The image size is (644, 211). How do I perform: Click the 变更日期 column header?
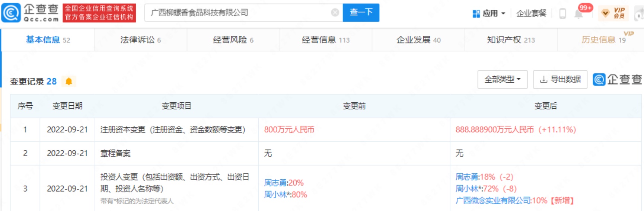click(67, 106)
